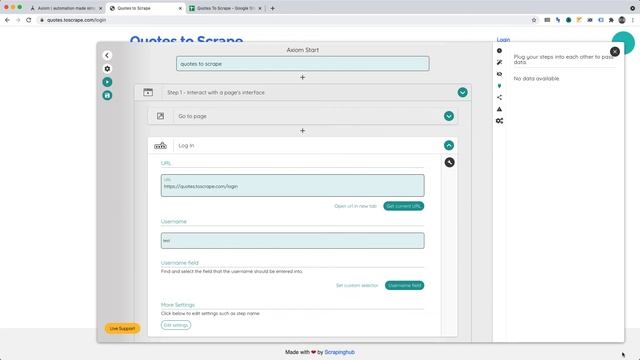This screenshot has width=640, height=360.
Task: Open the double-gear settings icon in data panel
Action: pyautogui.click(x=499, y=121)
